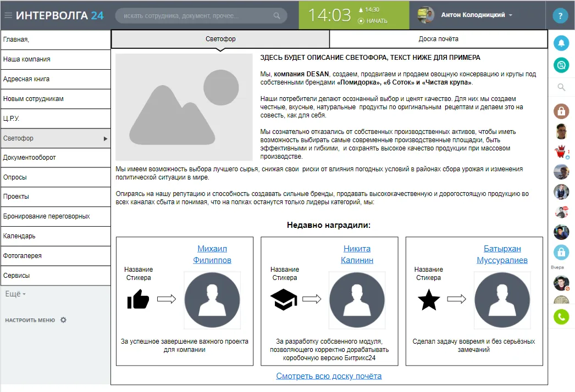This screenshot has width=575, height=392.
Task: Click the search input field
Action: point(198,15)
